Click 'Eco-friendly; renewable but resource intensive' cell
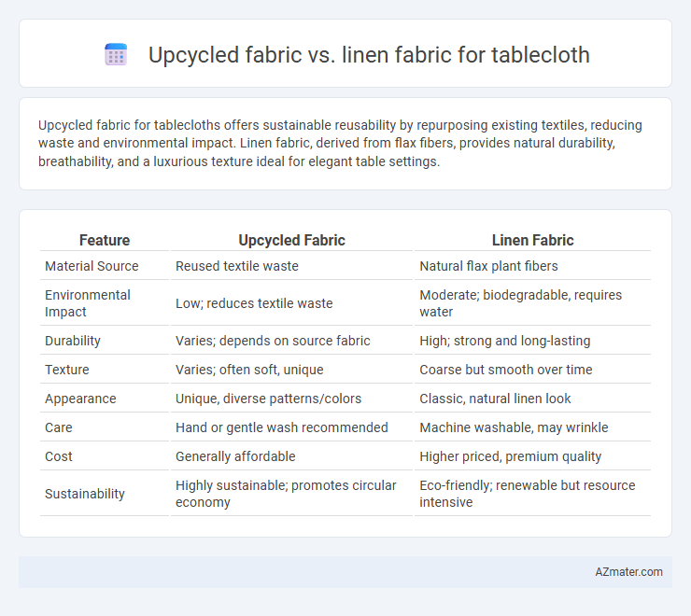Image resolution: width=691 pixels, height=616 pixels. click(528, 494)
